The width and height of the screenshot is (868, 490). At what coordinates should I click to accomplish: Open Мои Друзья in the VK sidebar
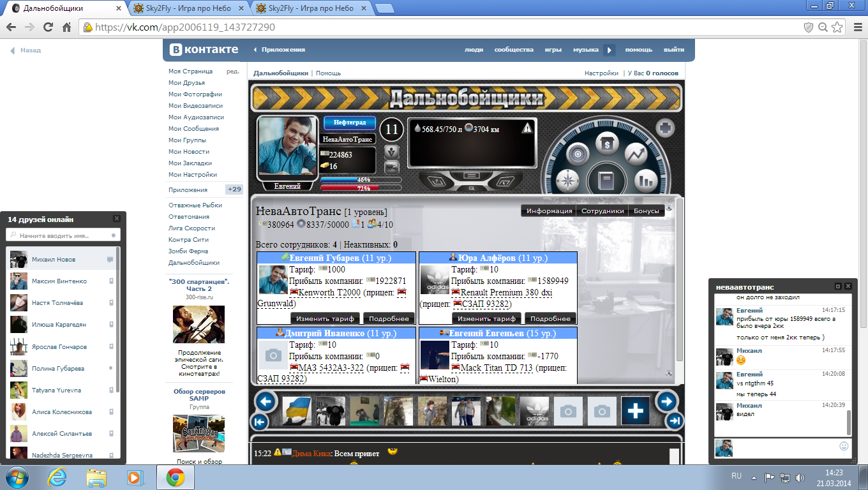pos(186,82)
